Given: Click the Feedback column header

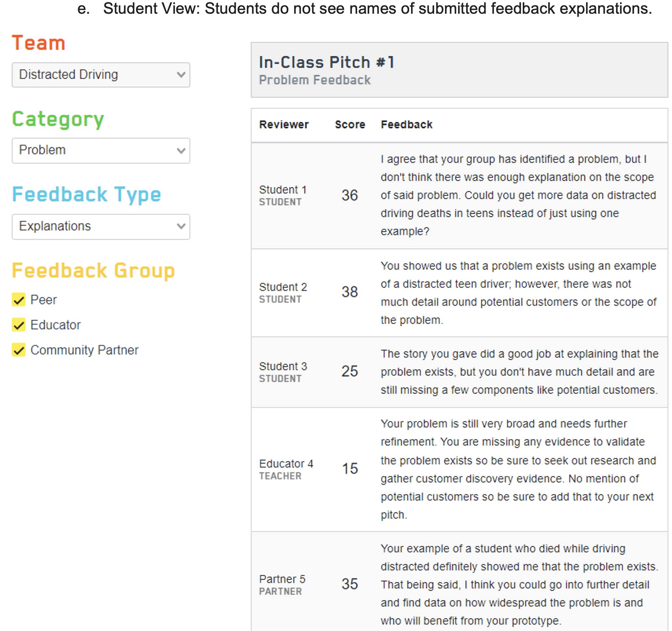Looking at the screenshot, I should pyautogui.click(x=406, y=125).
